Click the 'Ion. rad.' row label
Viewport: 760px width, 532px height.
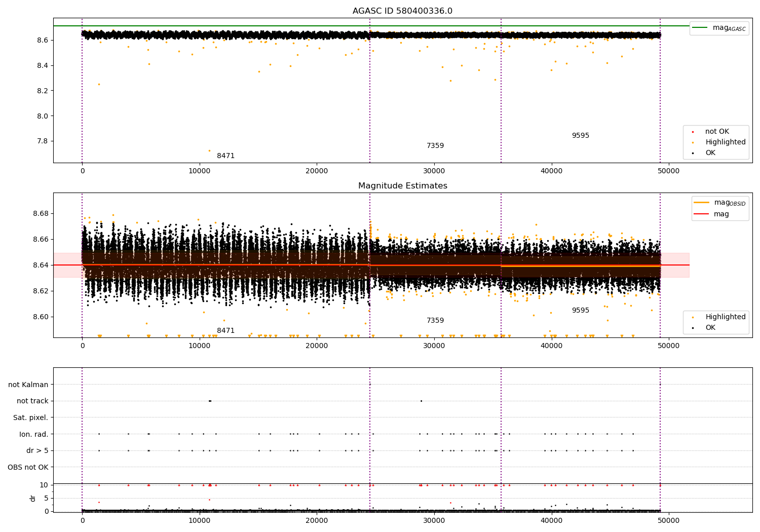click(34, 434)
